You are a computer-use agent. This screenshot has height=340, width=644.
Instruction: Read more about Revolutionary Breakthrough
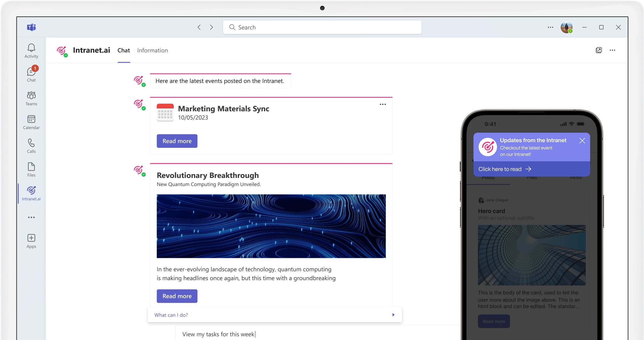[177, 296]
